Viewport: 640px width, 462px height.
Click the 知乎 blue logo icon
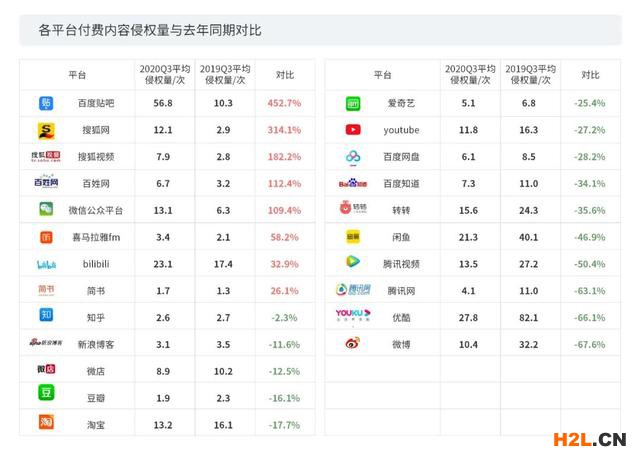point(46,315)
